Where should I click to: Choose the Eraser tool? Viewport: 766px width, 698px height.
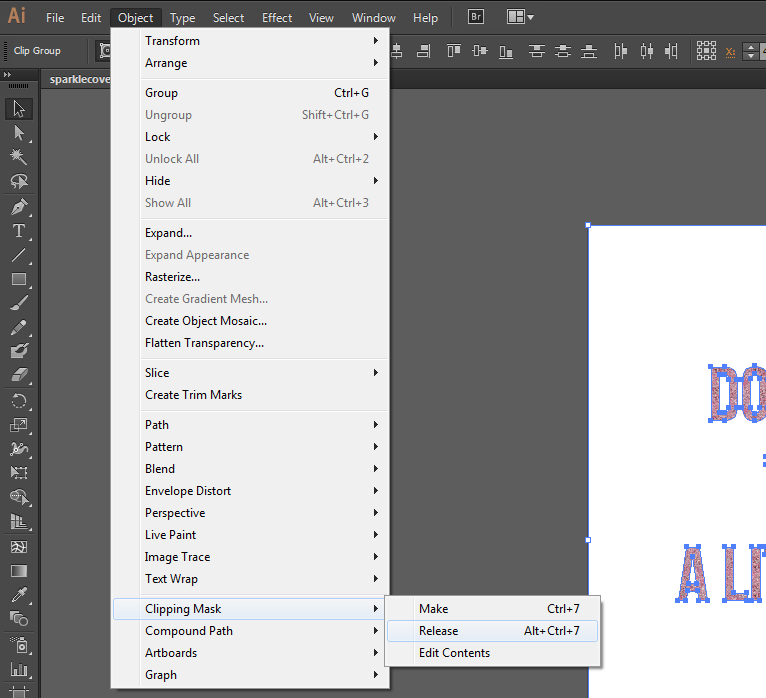click(x=19, y=376)
